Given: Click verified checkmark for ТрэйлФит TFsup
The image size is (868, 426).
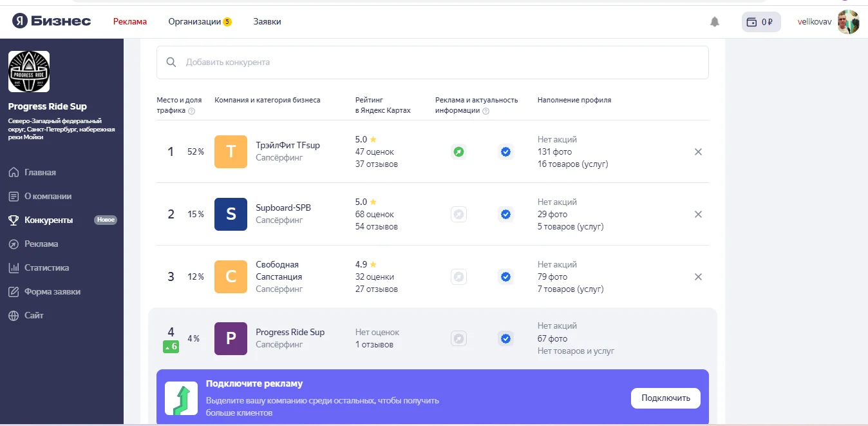Looking at the screenshot, I should (505, 152).
